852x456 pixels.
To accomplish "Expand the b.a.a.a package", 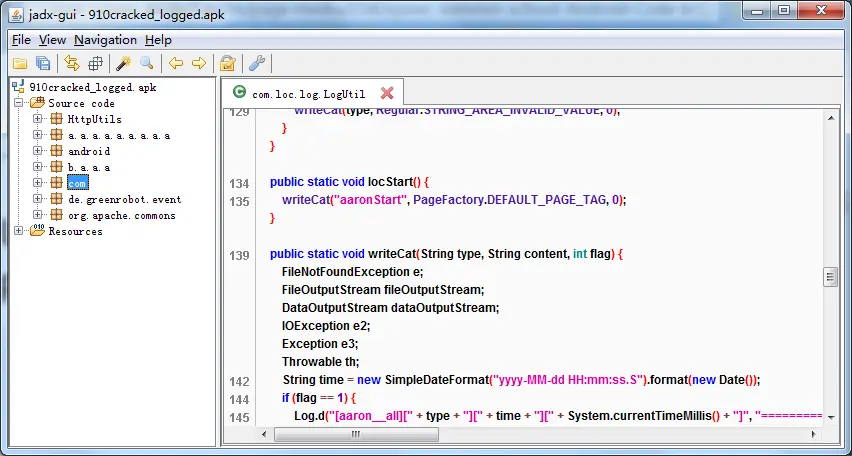I will point(37,166).
